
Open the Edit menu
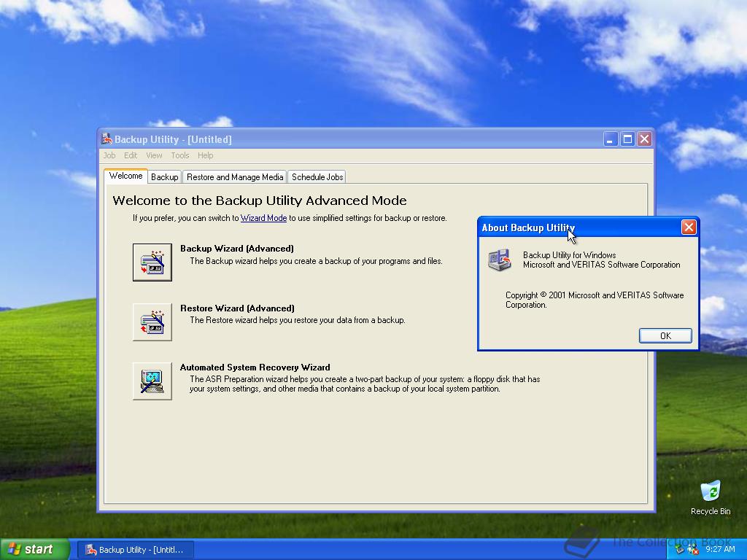click(131, 155)
